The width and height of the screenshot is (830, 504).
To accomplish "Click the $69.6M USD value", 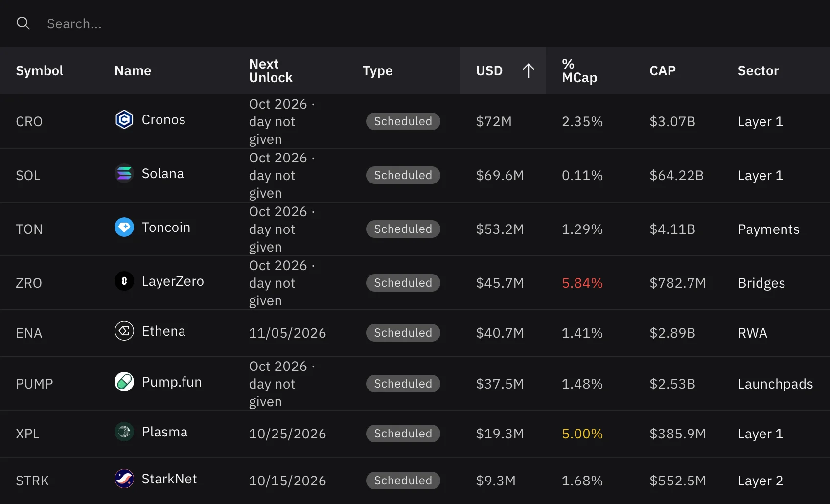I will [x=500, y=175].
